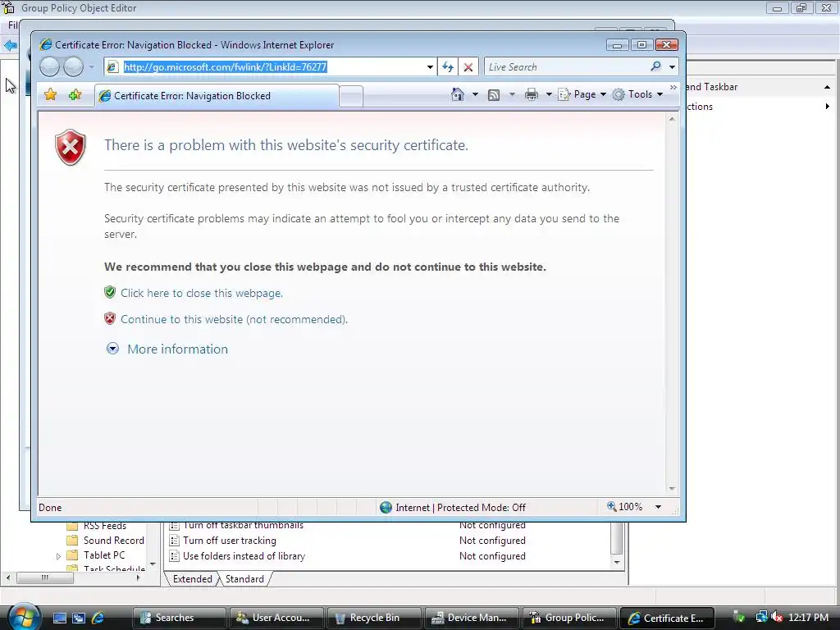Open the Feeds dropdown arrow

pos(512,94)
